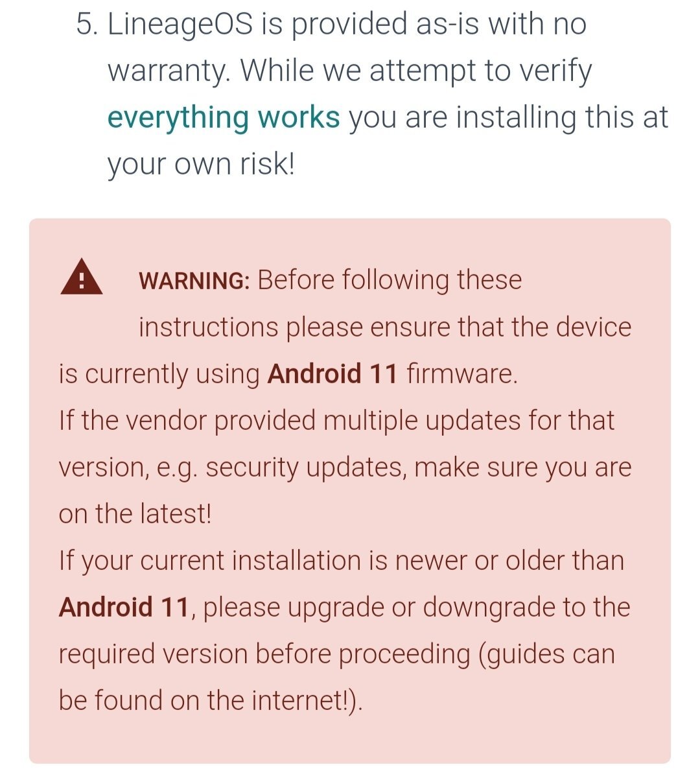Click 'instructions please ensure that the device' line
Screen dimensions: 700x769
[x=385, y=327]
